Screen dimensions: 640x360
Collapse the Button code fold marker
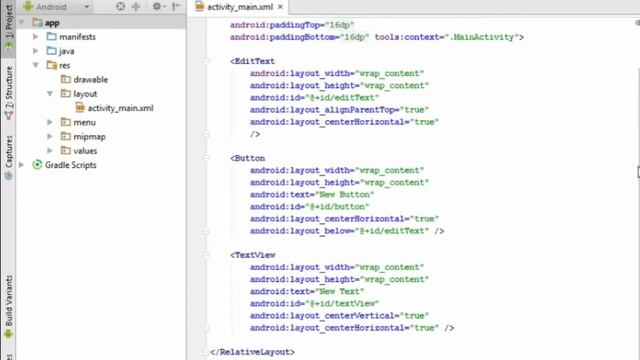[206, 158]
